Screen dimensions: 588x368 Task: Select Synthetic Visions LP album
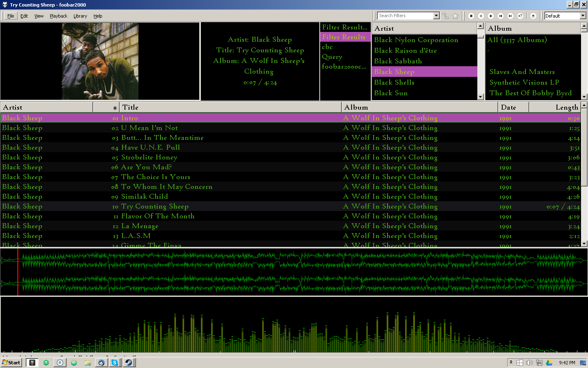click(533, 82)
